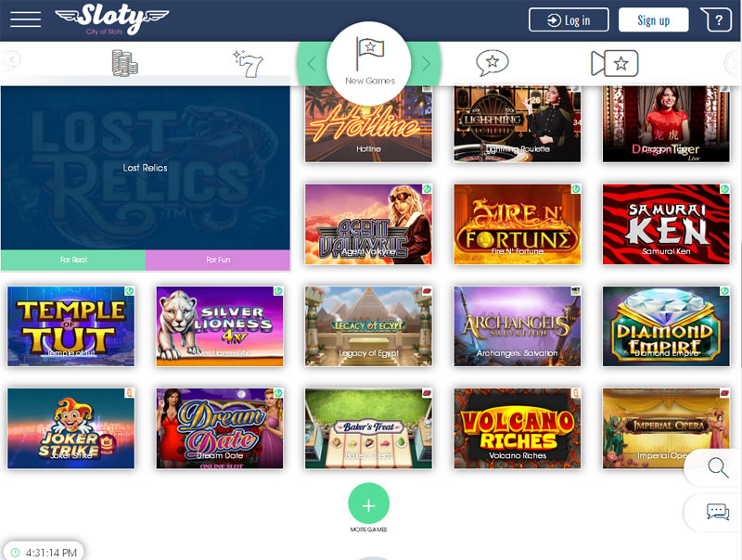This screenshot has width=742, height=560.
Task: Play Lost Relics For Real
Action: point(73,260)
